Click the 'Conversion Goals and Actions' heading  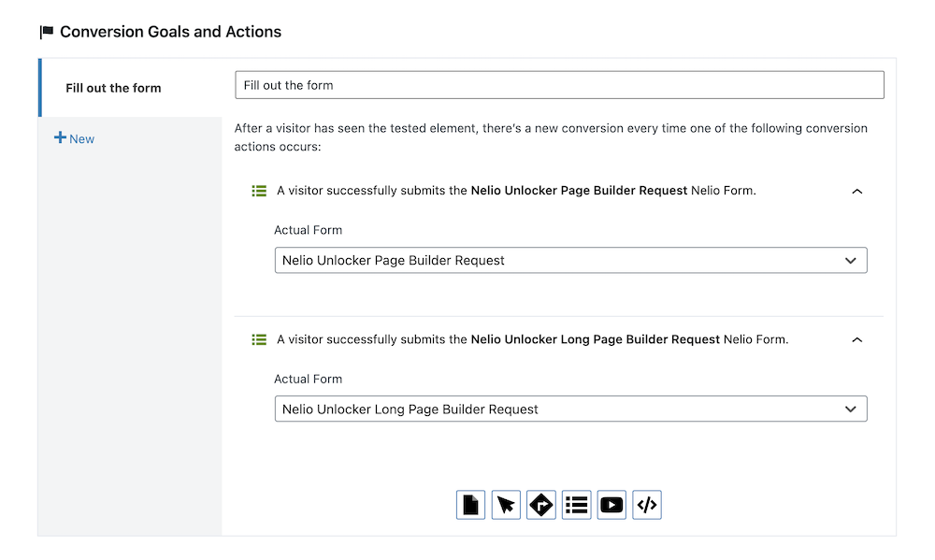[170, 32]
